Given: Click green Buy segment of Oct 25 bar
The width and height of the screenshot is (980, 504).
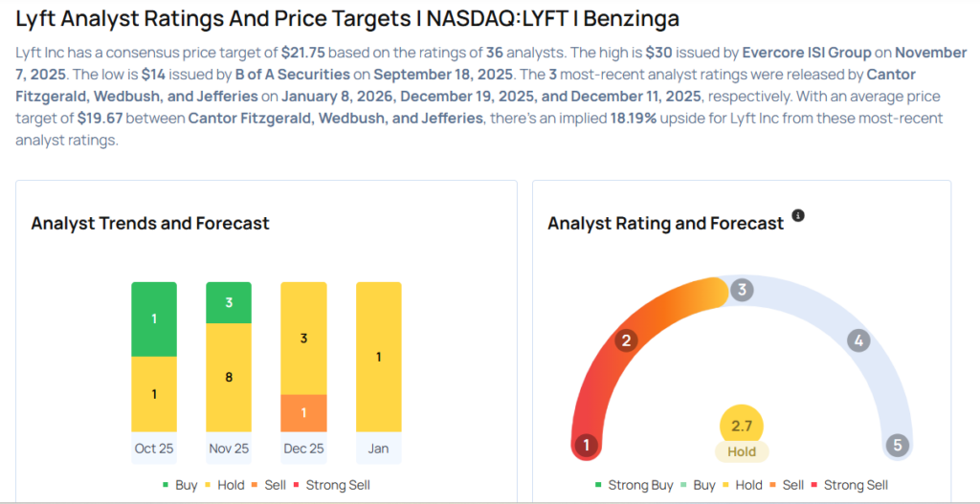Looking at the screenshot, I should (154, 318).
